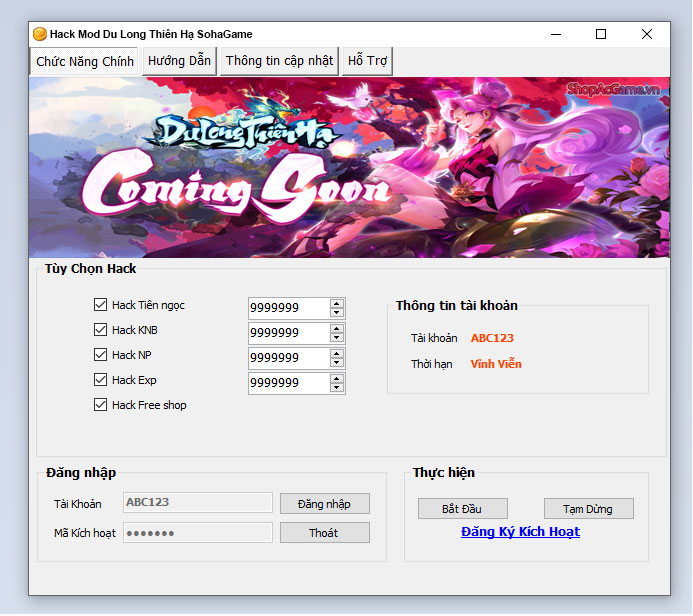
Task: Maximize the Hack Mod window
Action: pyautogui.click(x=601, y=34)
